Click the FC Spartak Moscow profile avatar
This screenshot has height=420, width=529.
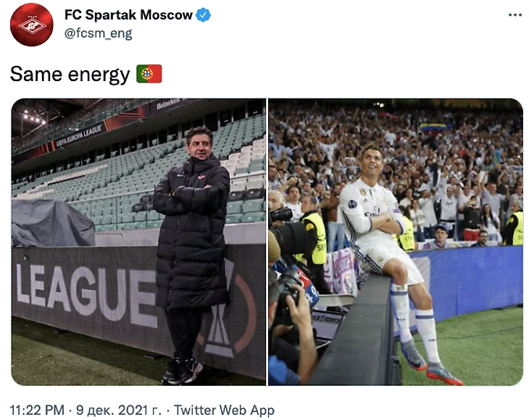pos(32,25)
